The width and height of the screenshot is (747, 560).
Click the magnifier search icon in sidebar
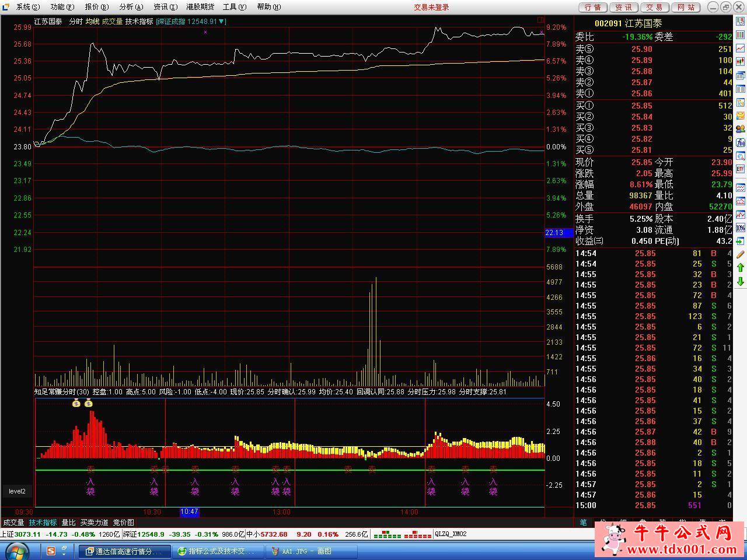pos(740,156)
